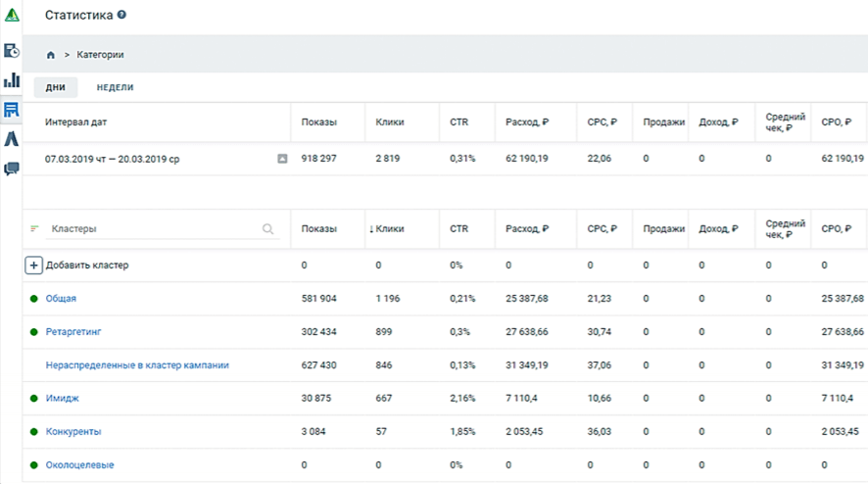Click the plus button Добавить кластер
Screen dimensions: 868x484
click(33, 266)
